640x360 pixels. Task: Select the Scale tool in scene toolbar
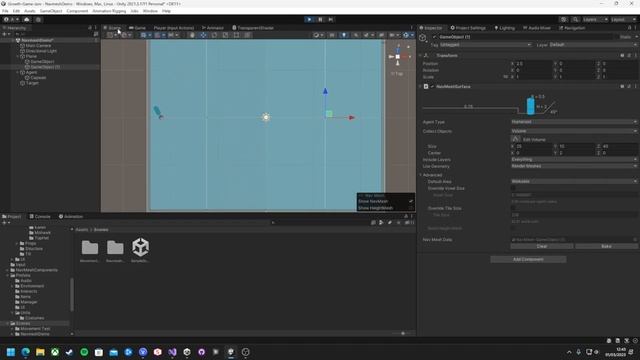point(225,35)
